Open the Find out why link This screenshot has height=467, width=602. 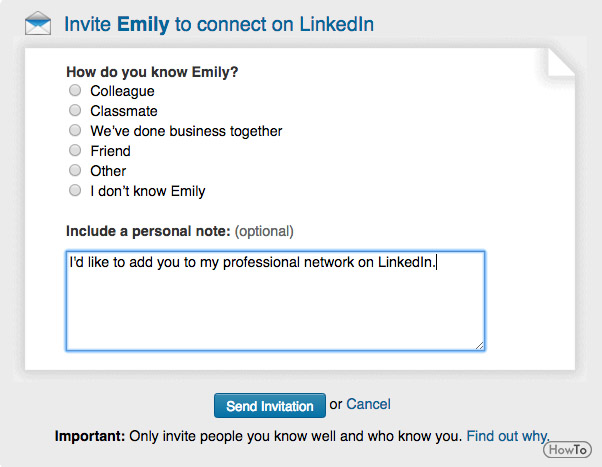508,436
